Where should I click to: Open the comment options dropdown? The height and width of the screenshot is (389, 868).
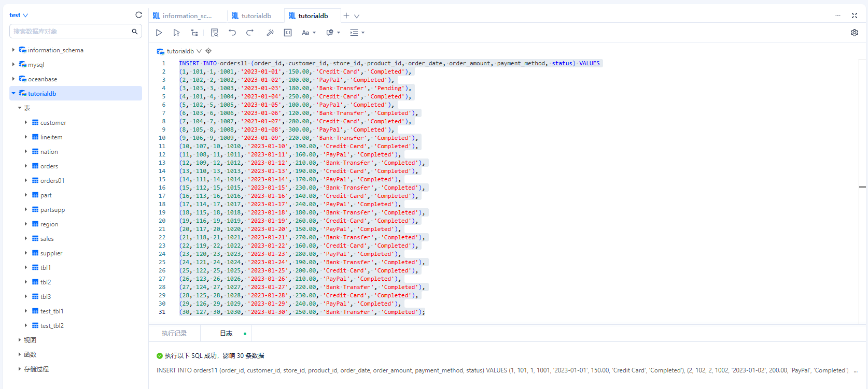coord(333,33)
